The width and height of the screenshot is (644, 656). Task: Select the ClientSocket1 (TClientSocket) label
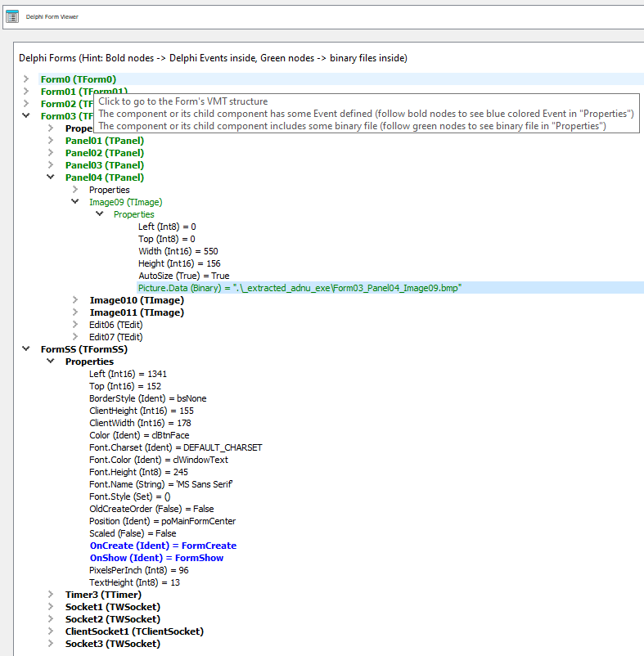point(134,631)
